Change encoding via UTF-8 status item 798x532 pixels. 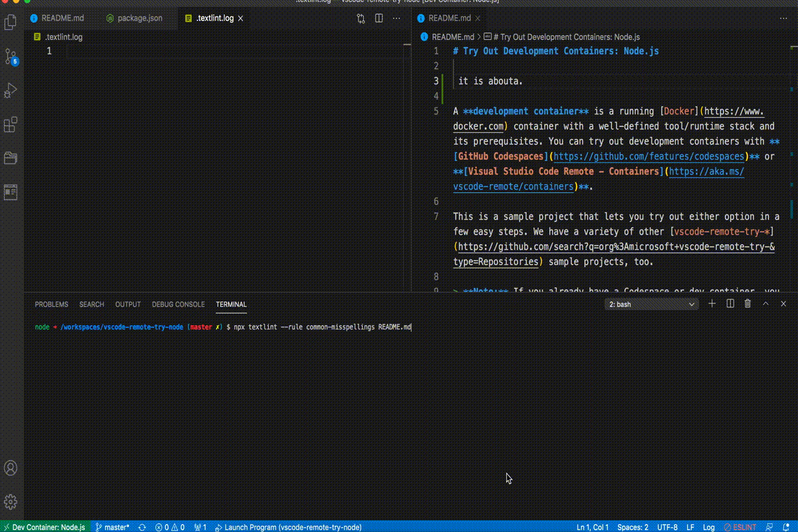666,527
